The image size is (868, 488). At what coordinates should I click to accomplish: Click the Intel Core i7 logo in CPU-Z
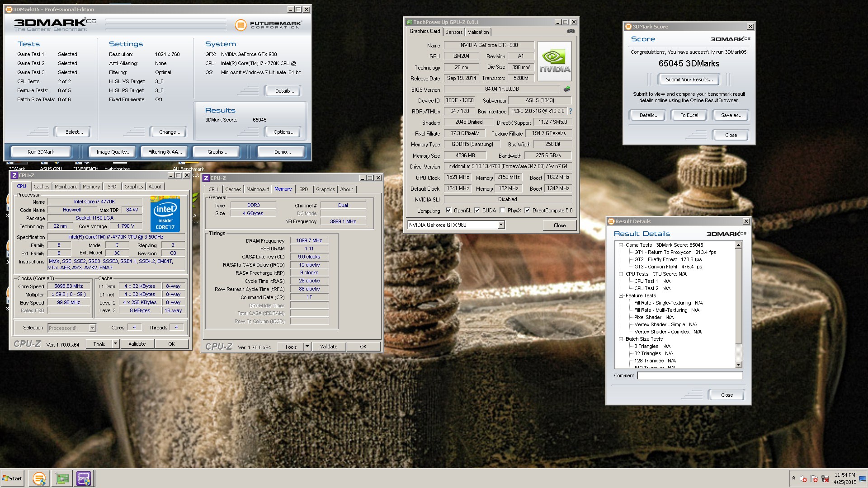coord(165,214)
